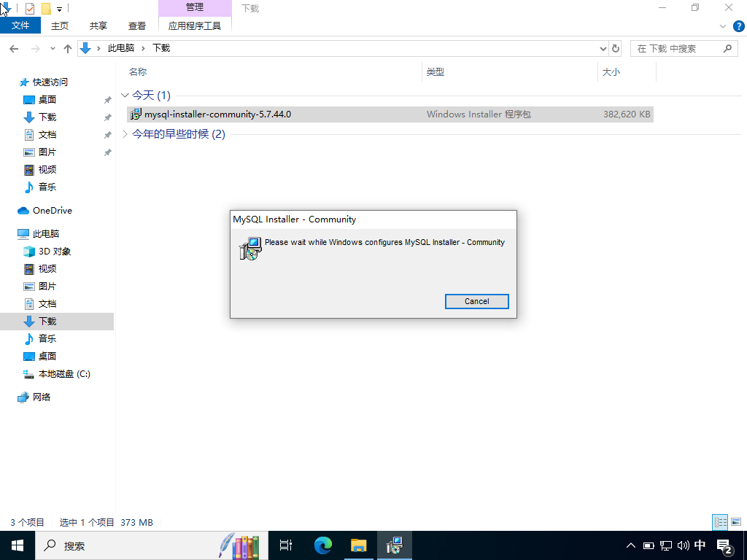Open the 应用程序工具 ribbon tab

pyautogui.click(x=195, y=26)
